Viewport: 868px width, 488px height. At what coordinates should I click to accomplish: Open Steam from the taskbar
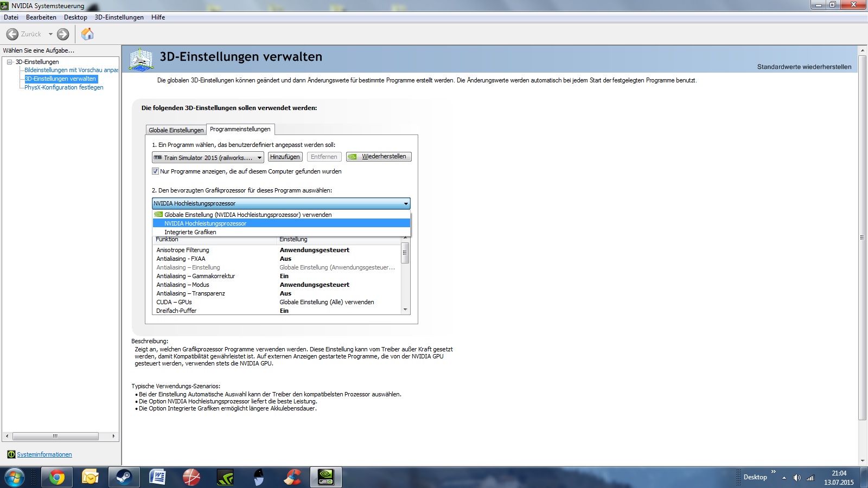click(x=124, y=477)
